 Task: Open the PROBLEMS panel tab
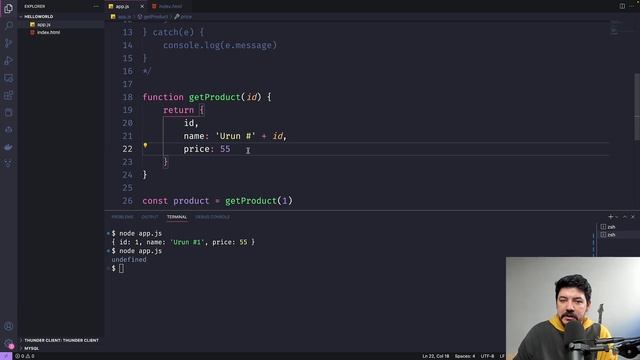tap(122, 217)
